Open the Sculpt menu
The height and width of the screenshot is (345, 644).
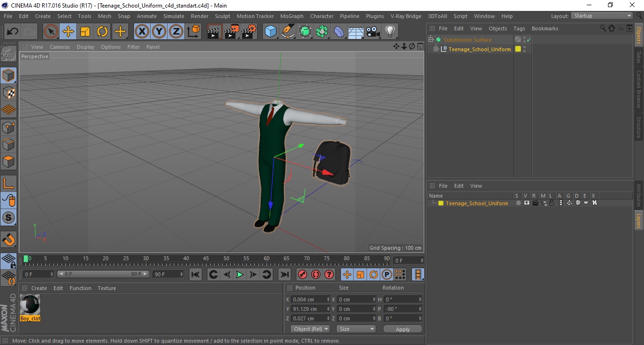tap(223, 16)
